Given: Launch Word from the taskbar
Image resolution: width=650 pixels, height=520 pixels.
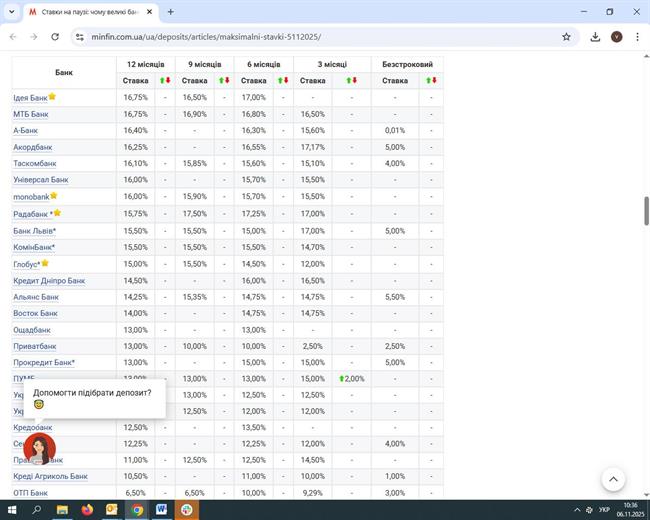Looking at the screenshot, I should [161, 509].
